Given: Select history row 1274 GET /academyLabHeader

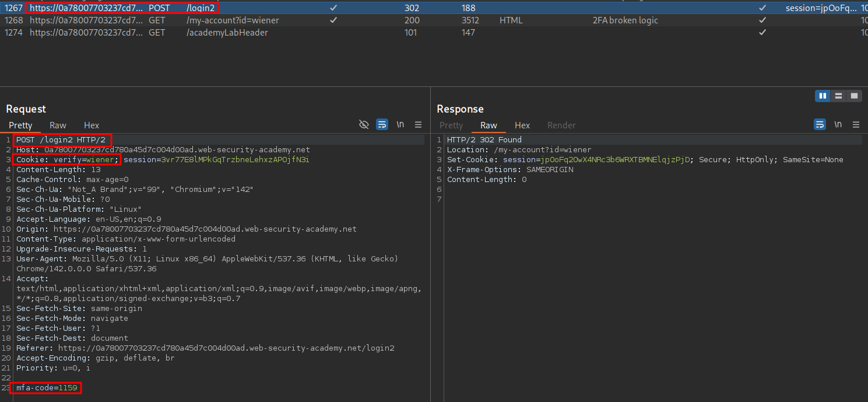Looking at the screenshot, I should tap(227, 33).
